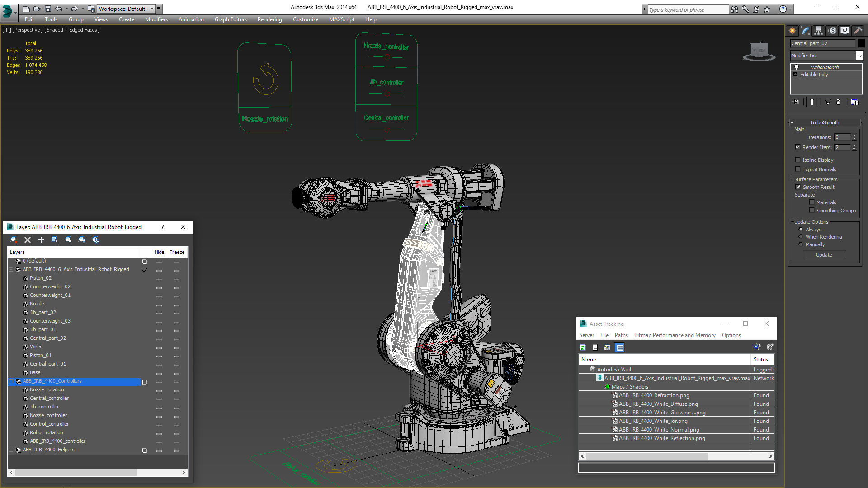Open the Hierarchy command panel tab
This screenshot has height=488, width=868.
(x=818, y=31)
